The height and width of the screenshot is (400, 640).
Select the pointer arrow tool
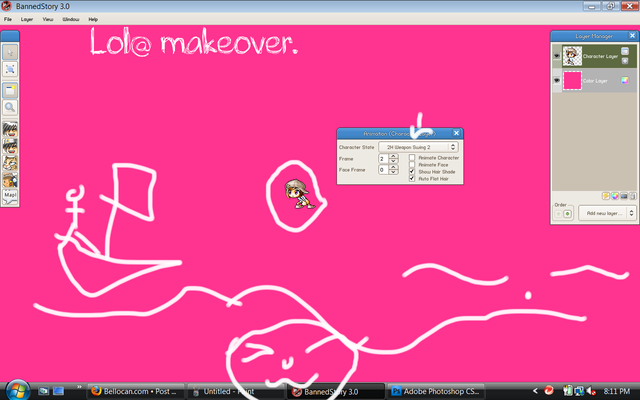10,52
